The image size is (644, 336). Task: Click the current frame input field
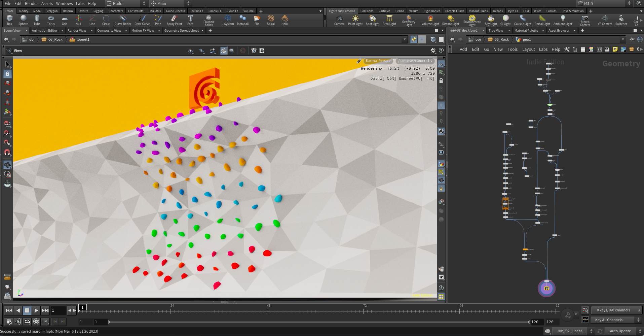(59, 310)
